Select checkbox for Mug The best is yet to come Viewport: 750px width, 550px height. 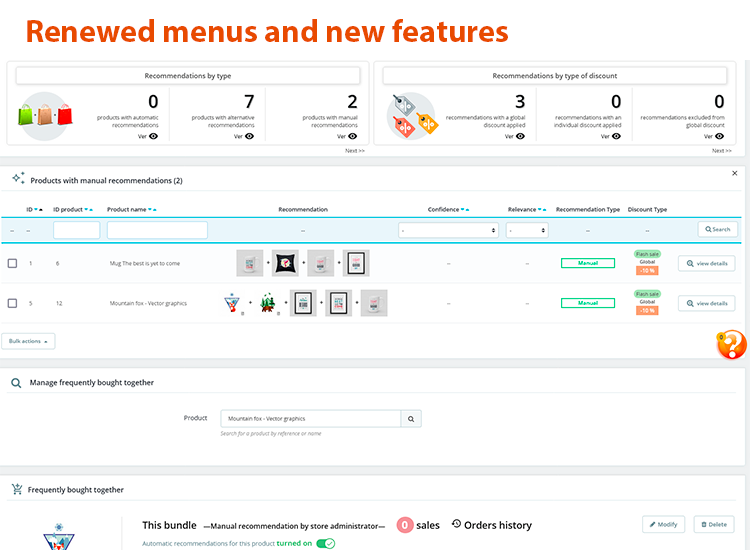(12, 264)
